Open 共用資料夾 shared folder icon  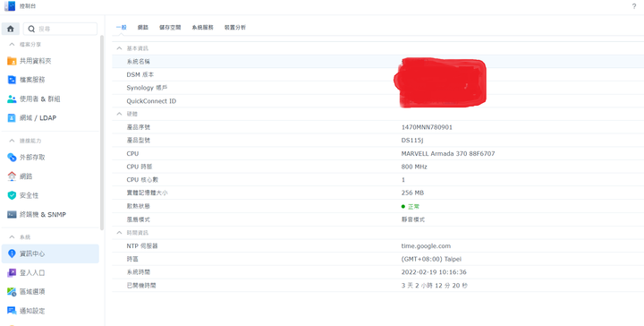point(12,61)
